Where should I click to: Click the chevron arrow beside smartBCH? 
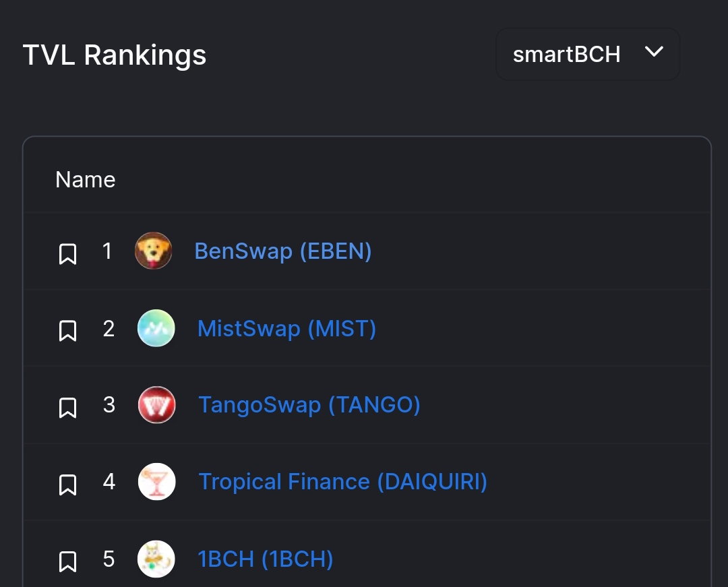(654, 51)
